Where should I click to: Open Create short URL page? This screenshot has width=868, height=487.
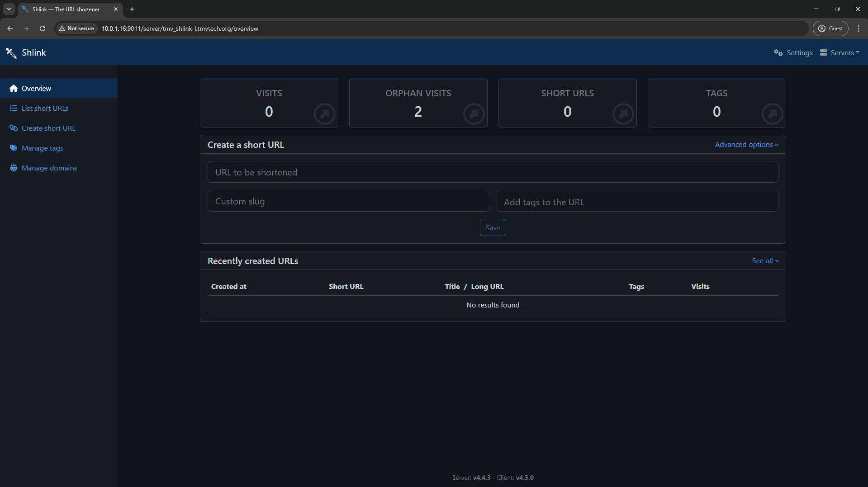[x=48, y=128]
